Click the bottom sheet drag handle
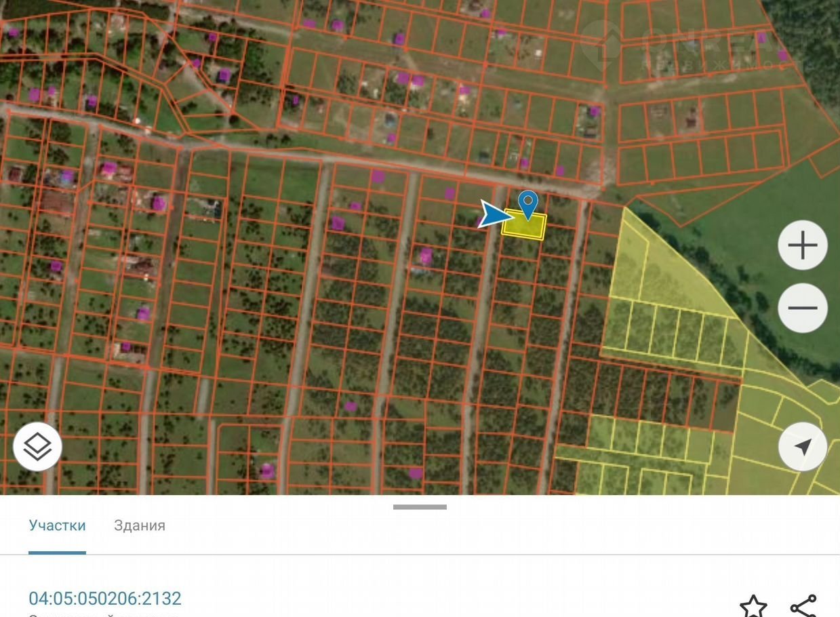This screenshot has width=840, height=617. pos(420,506)
